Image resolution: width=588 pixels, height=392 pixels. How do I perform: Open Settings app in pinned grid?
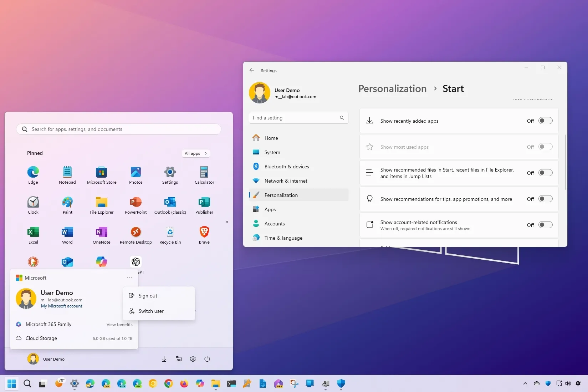click(x=170, y=175)
